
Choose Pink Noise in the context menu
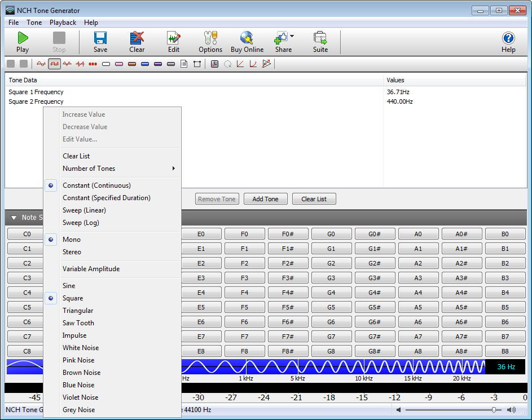112,360
